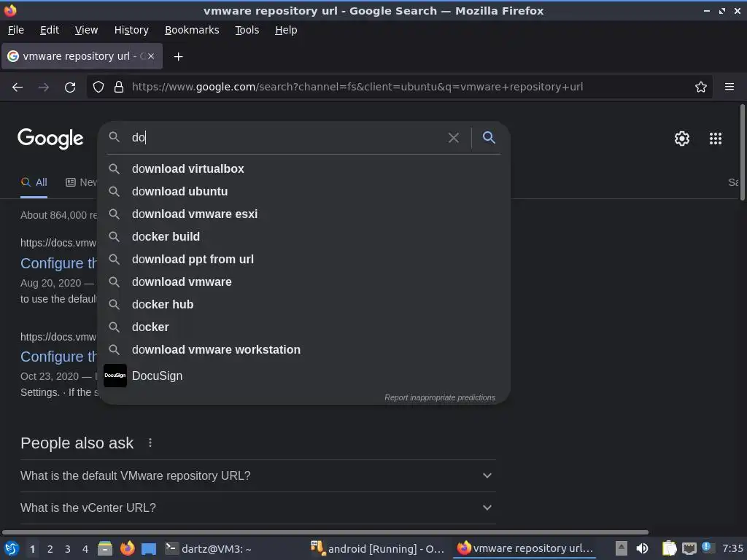
Task: Click the Google logo
Action: coord(50,139)
